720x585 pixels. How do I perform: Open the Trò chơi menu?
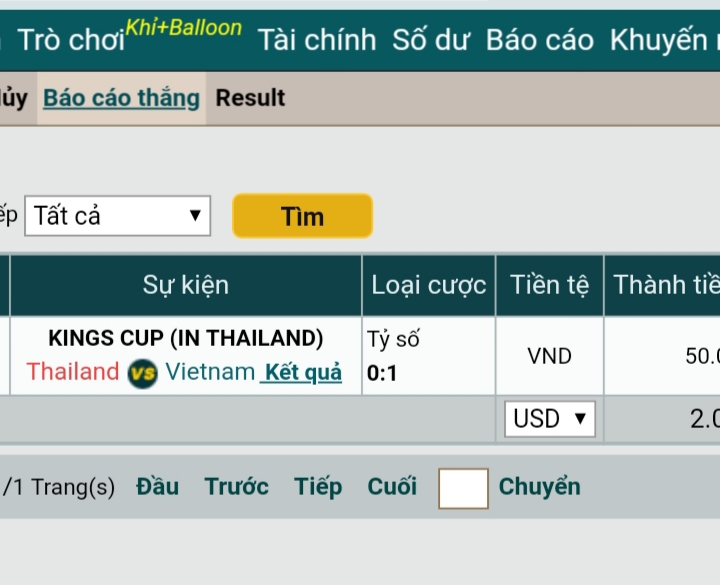pos(71,40)
